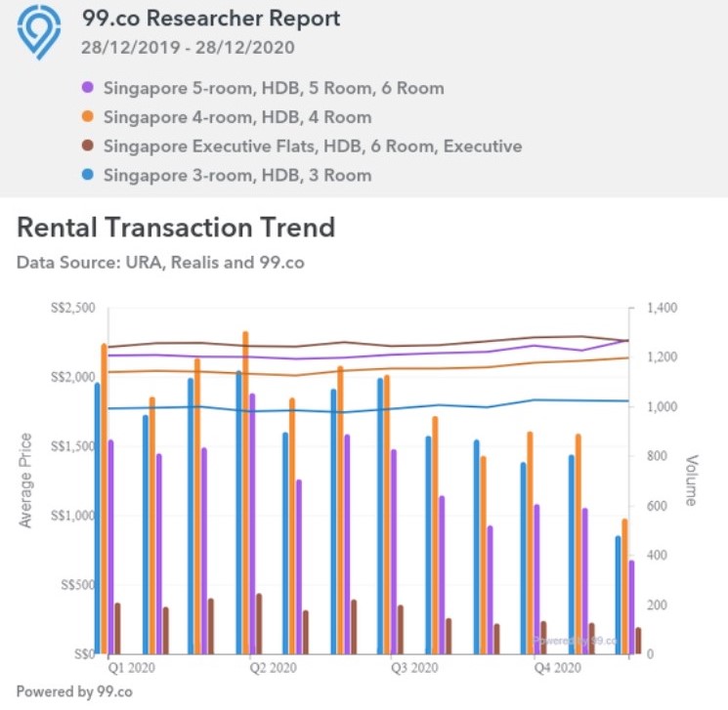The width and height of the screenshot is (728, 710).
Task: Toggle the Singapore 5-room HDB series label
Action: 273,88
